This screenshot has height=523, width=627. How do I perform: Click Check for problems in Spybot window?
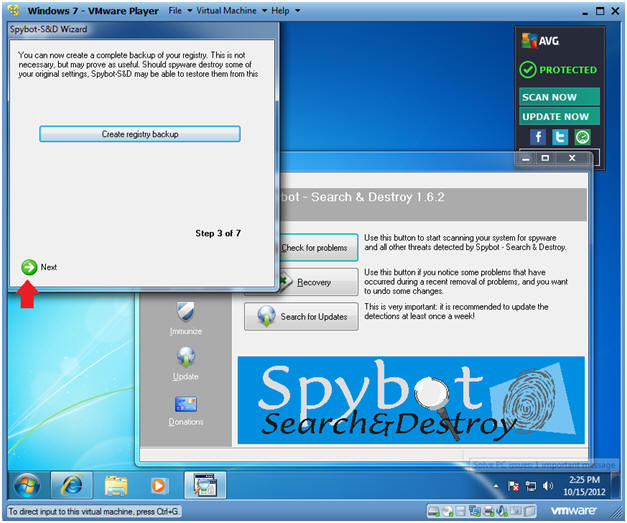(x=318, y=248)
